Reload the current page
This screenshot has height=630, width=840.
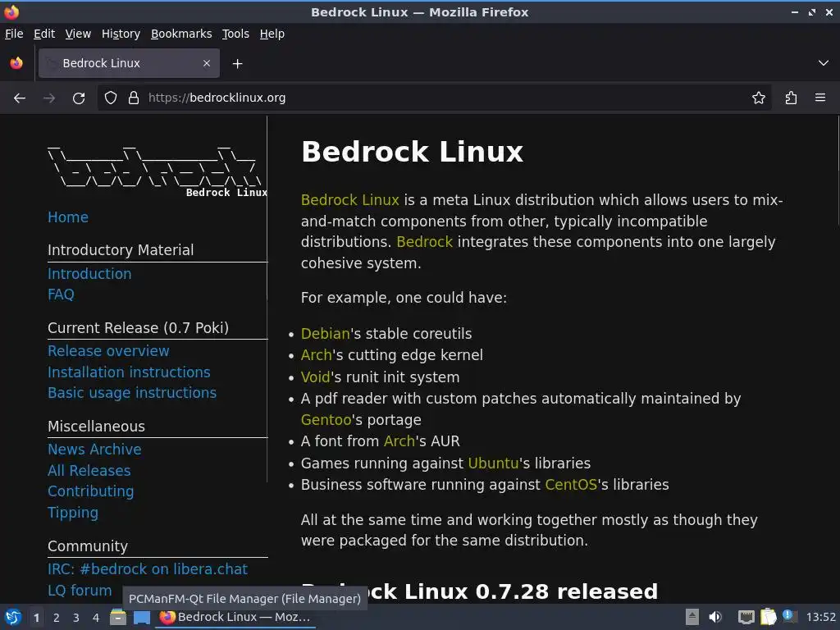click(79, 98)
